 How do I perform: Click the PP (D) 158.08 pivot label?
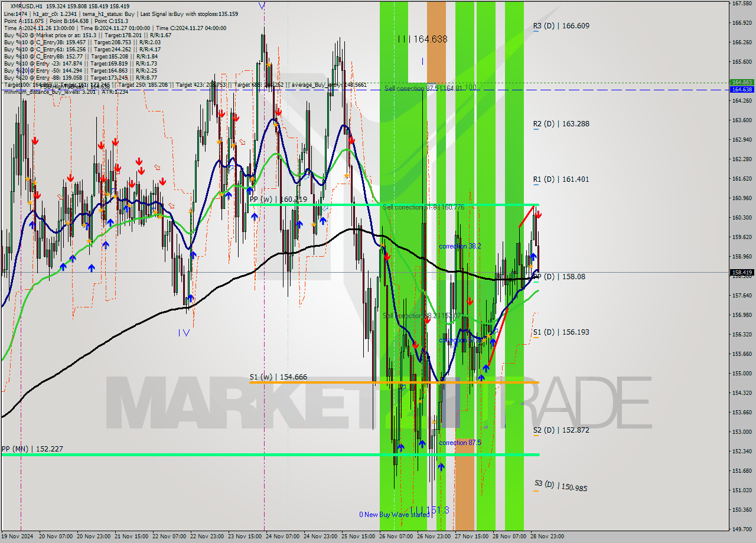(x=559, y=276)
